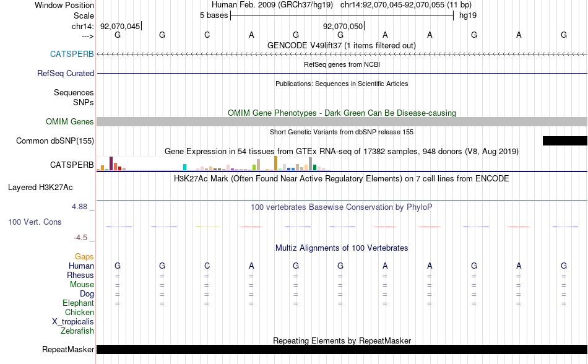Click the X_tropicalis alignment row label
Image resolution: width=588 pixels, height=364 pixels.
click(x=73, y=322)
